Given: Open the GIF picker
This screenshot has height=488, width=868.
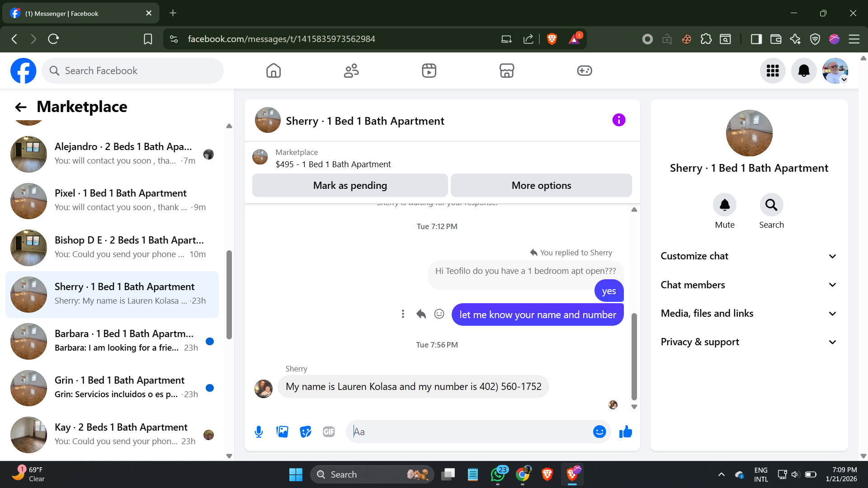Looking at the screenshot, I should 329,432.
